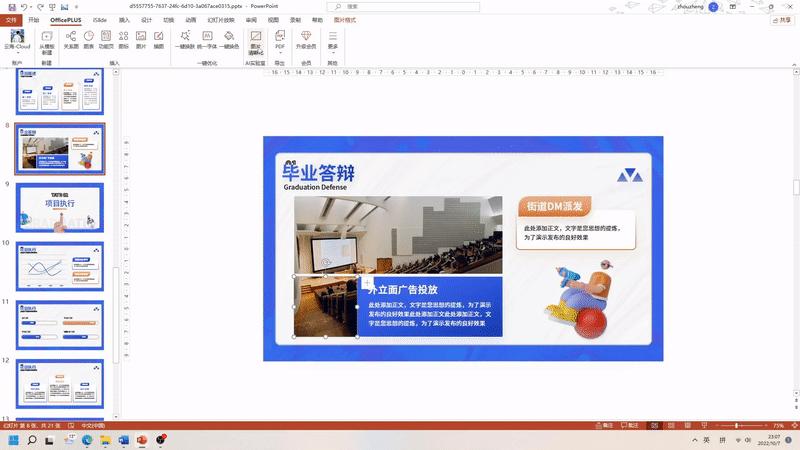Toggle the Comments (批注) pane in the status bar

tap(630, 425)
